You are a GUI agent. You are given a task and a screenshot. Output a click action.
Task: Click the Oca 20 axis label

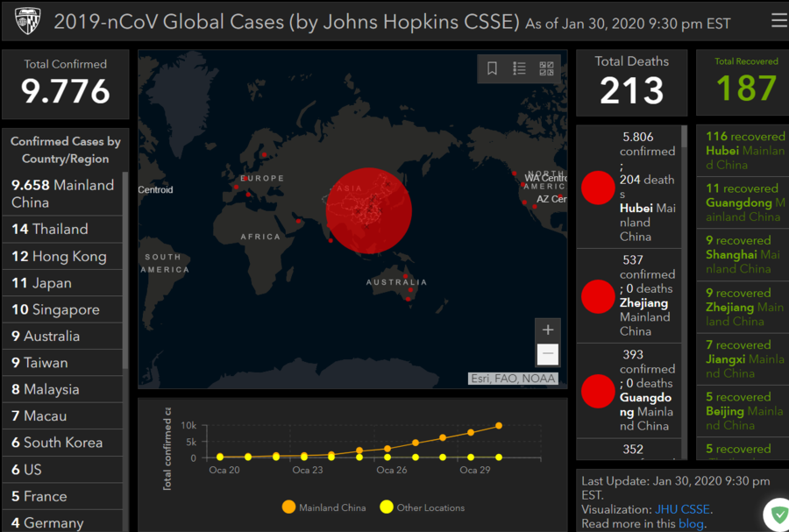pyautogui.click(x=224, y=470)
